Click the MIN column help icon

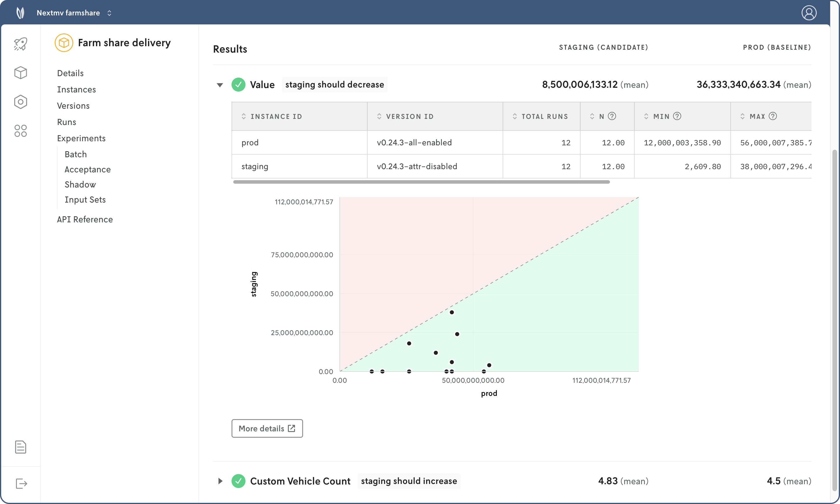(677, 116)
